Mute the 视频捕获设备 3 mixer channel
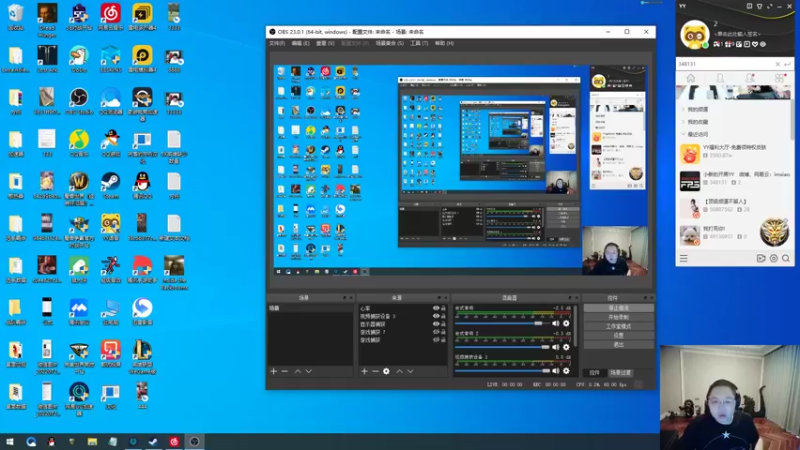800x450 pixels. coord(556,371)
